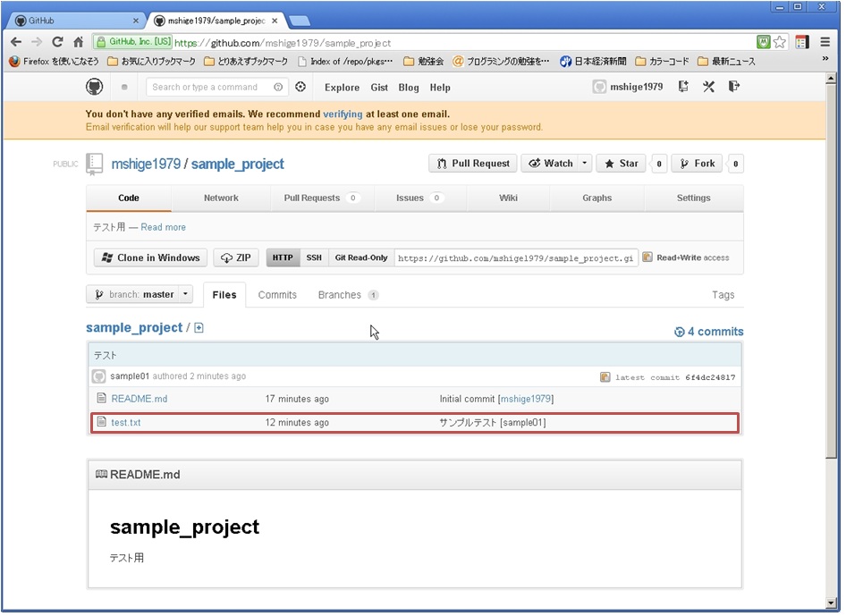The image size is (846, 616).
Task: Click the sign out icon
Action: 734,87
